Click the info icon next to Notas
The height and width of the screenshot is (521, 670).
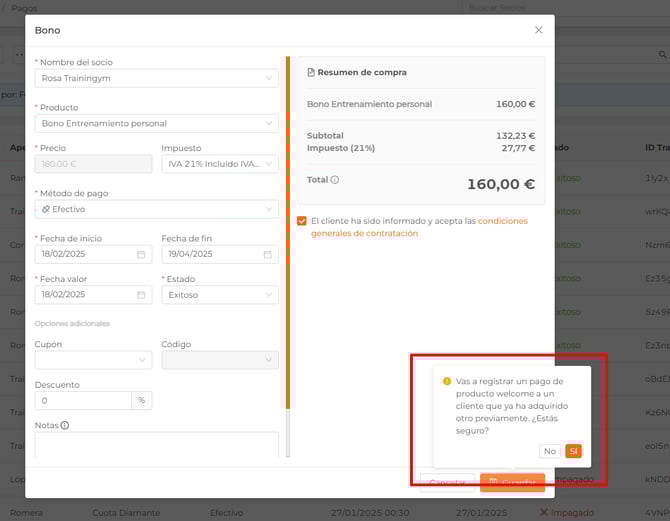(x=65, y=425)
